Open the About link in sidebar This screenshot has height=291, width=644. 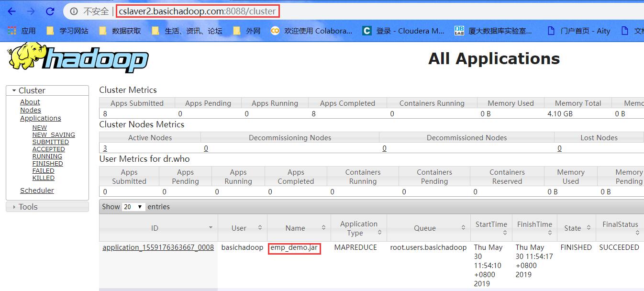[x=30, y=102]
